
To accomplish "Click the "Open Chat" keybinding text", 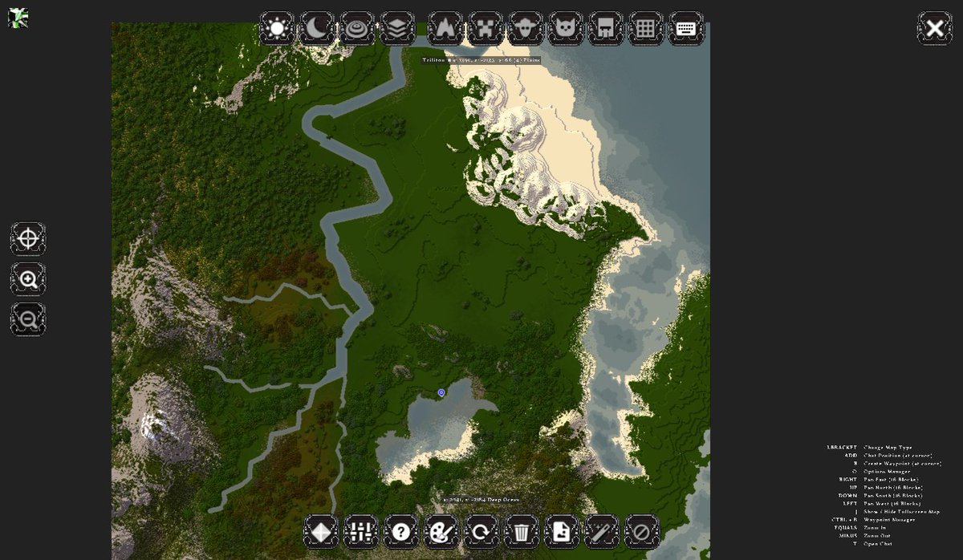I will click(878, 543).
